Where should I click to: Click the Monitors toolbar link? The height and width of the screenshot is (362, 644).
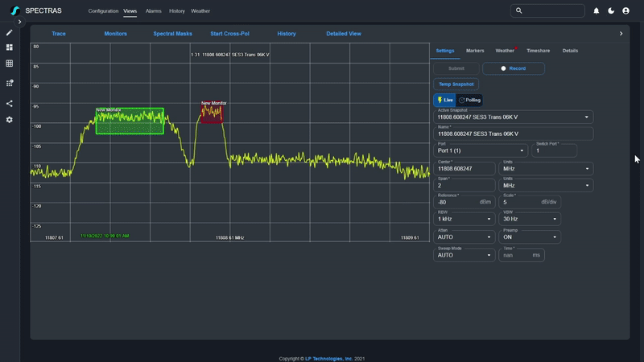click(x=115, y=34)
